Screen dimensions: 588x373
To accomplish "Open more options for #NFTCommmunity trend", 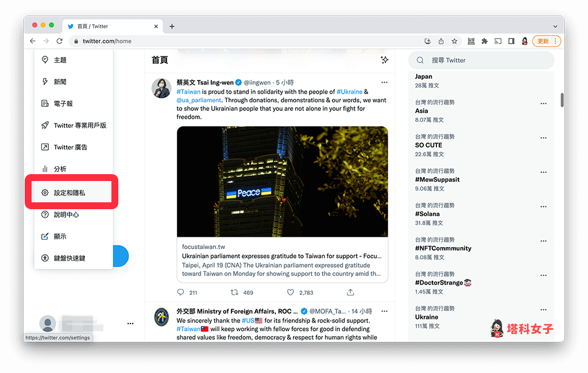I will pyautogui.click(x=543, y=241).
